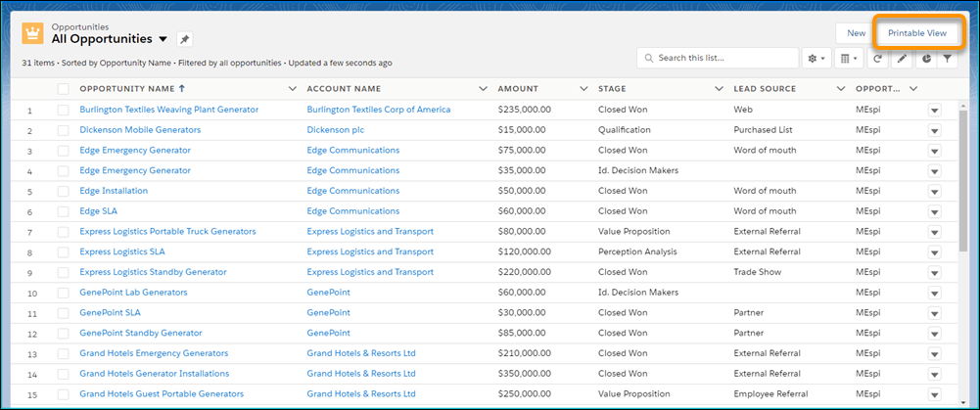Open row actions for Edge Installation
This screenshot has width=980, height=410.
[x=934, y=191]
